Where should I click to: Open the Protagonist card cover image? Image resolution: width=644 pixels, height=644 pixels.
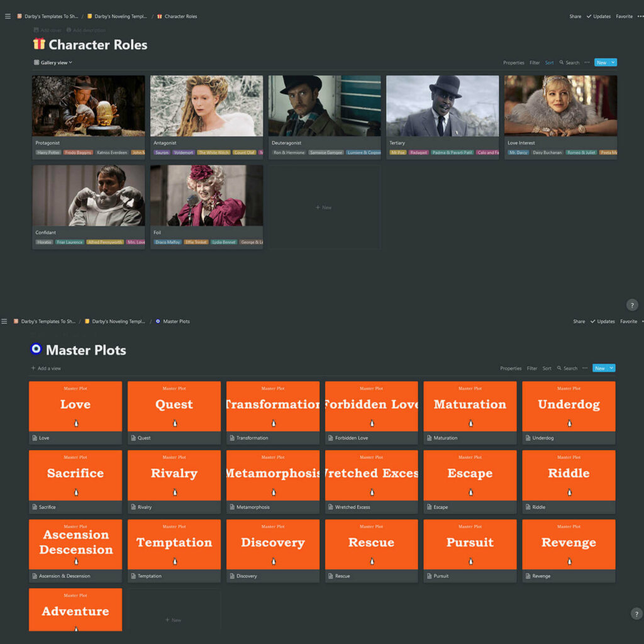coord(88,106)
